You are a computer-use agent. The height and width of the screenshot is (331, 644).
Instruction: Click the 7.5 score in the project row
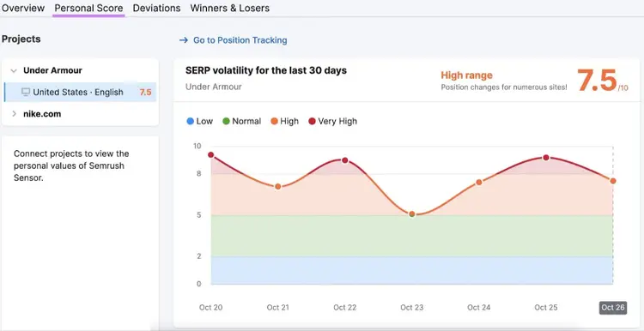[x=145, y=93]
